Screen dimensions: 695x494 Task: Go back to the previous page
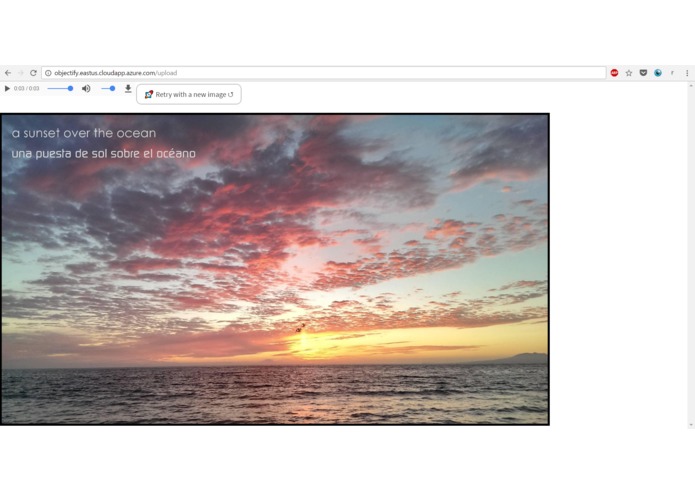(8, 73)
